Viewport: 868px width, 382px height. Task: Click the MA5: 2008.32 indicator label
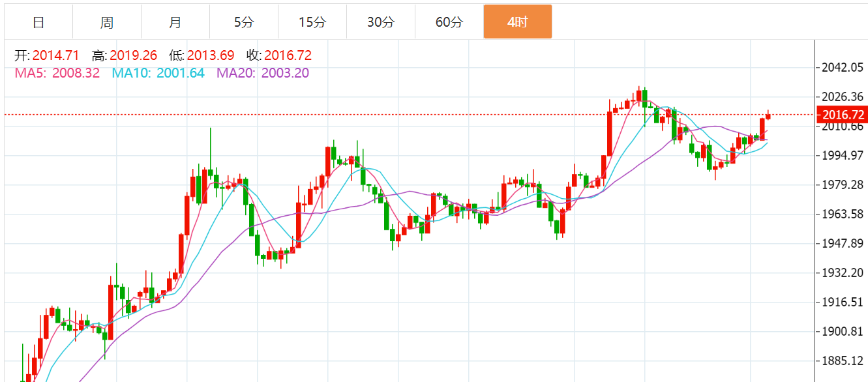[x=57, y=73]
